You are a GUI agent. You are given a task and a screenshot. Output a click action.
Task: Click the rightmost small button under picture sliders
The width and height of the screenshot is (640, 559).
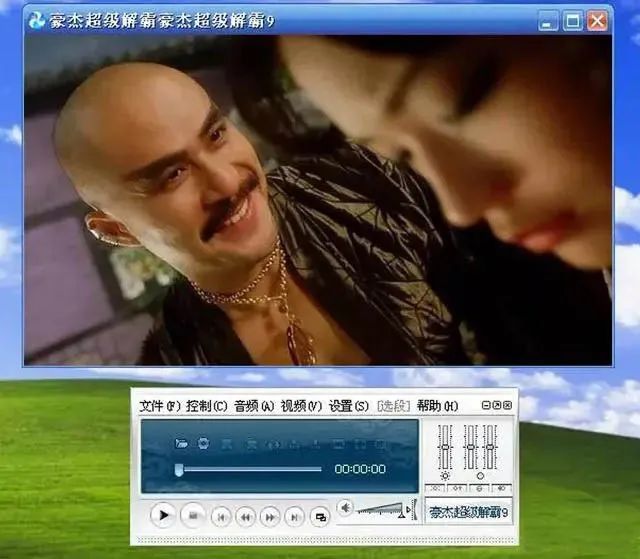pos(502,488)
